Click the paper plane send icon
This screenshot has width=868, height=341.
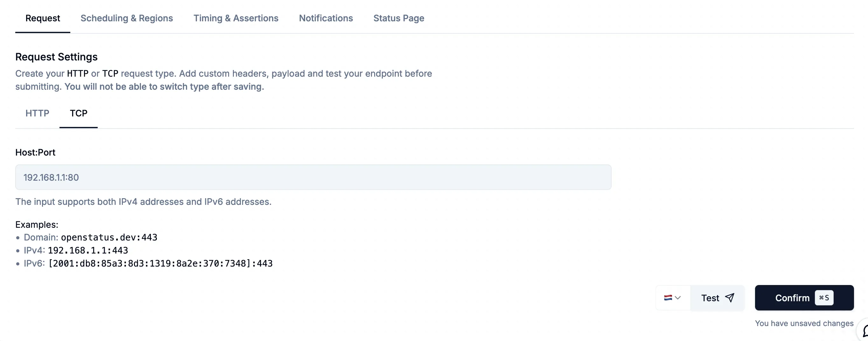730,298
